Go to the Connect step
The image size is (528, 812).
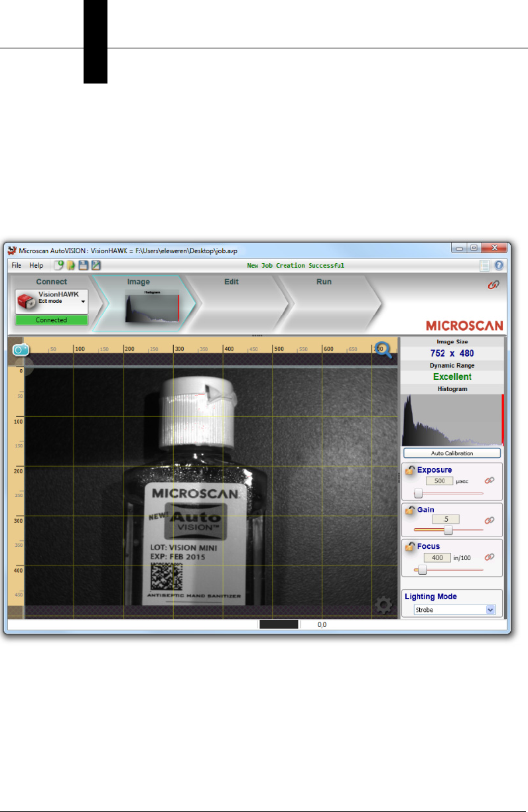(x=51, y=282)
